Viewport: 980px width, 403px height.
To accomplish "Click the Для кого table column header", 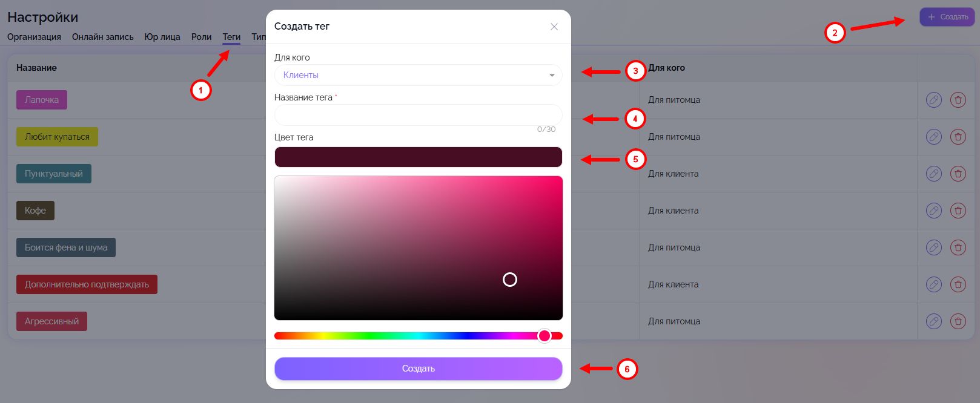I will click(x=666, y=68).
